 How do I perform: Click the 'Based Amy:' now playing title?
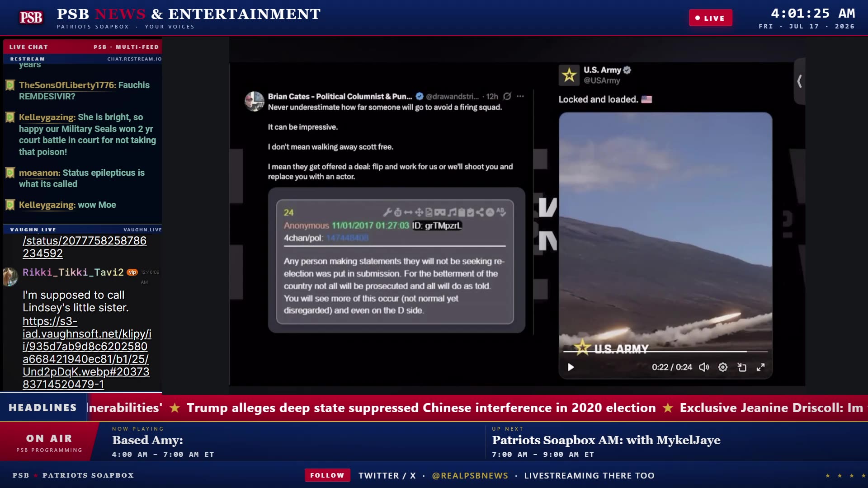coord(147,440)
